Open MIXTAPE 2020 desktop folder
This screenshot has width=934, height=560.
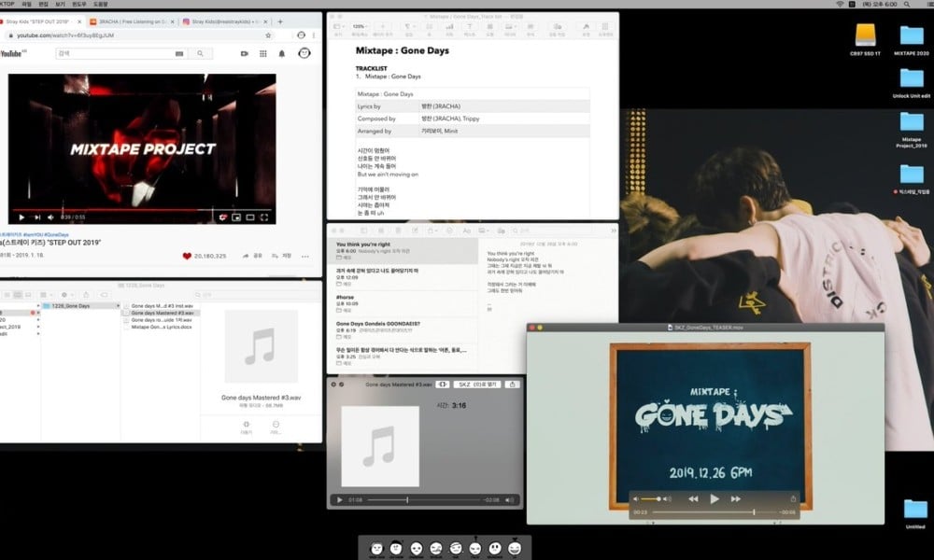[912, 40]
